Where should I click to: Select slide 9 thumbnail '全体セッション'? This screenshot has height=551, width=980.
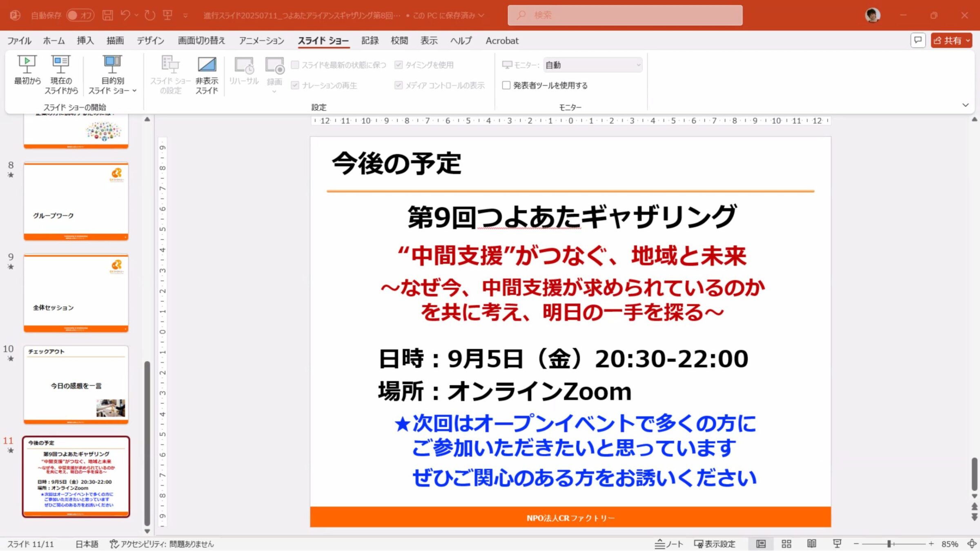pyautogui.click(x=76, y=293)
